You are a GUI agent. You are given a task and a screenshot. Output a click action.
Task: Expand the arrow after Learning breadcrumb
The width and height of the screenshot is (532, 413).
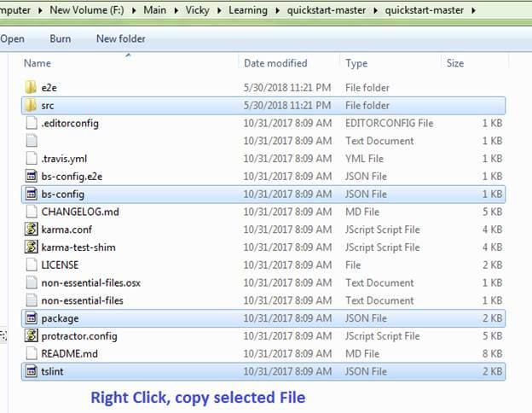278,10
